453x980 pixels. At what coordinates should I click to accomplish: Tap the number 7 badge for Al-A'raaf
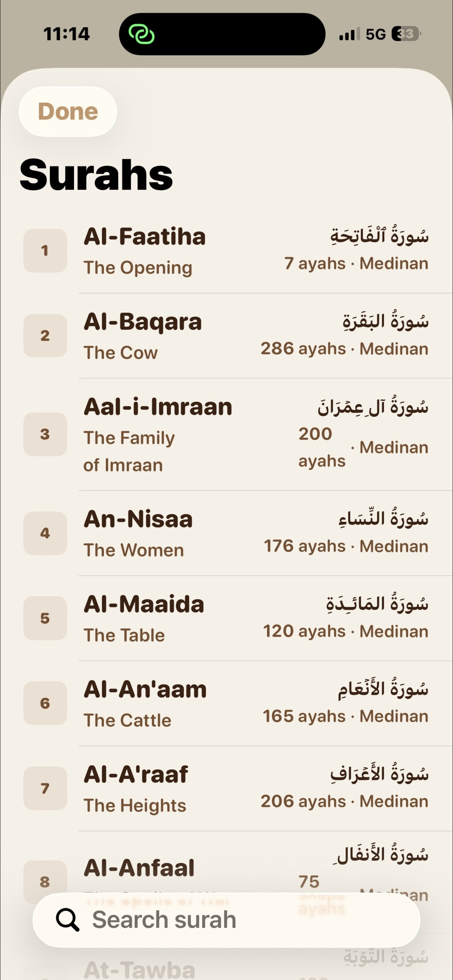(45, 788)
